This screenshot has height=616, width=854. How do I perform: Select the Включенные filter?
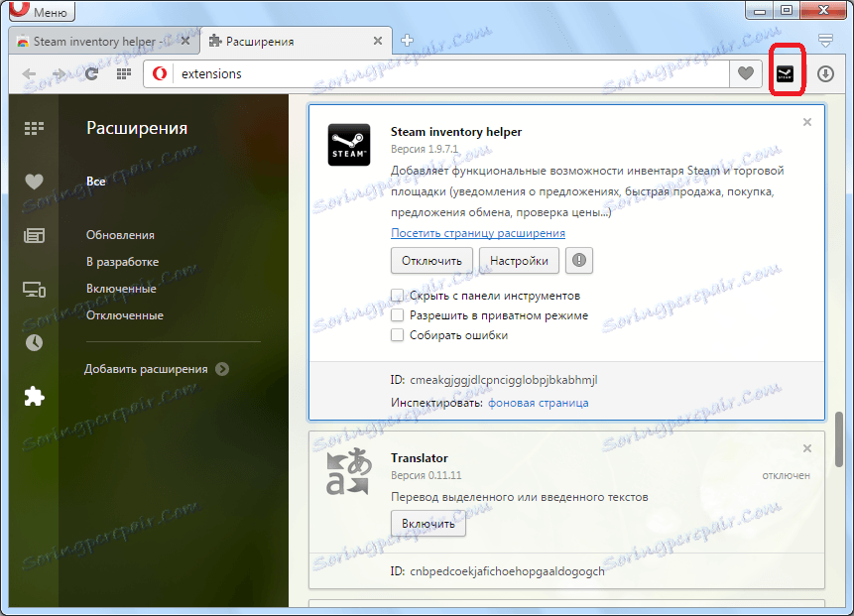coord(121,289)
